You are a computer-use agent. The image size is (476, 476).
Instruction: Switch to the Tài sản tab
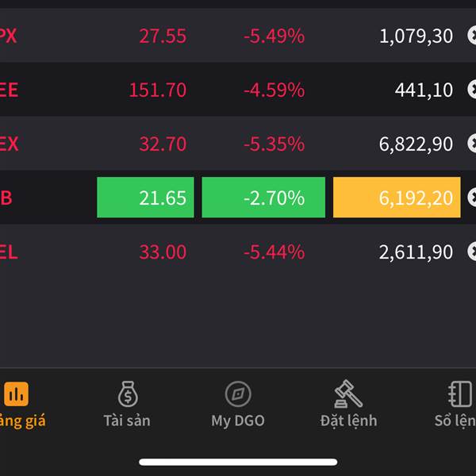point(127,420)
